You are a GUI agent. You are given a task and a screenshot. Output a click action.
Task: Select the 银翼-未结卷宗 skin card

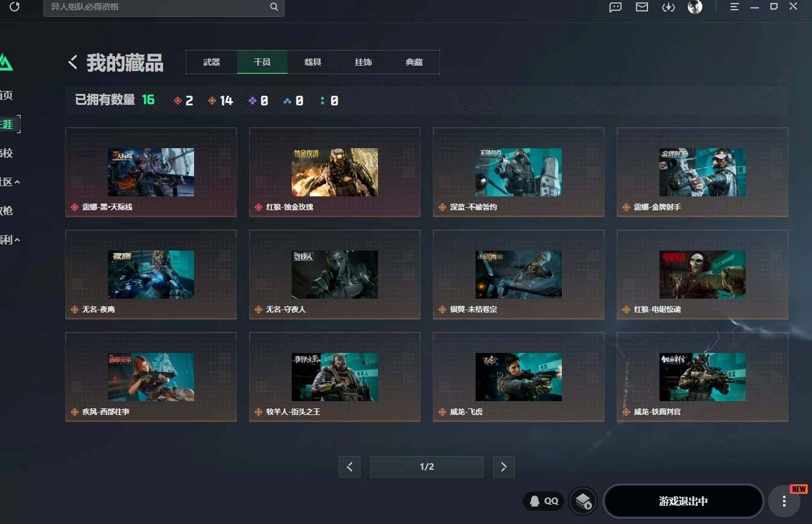518,275
